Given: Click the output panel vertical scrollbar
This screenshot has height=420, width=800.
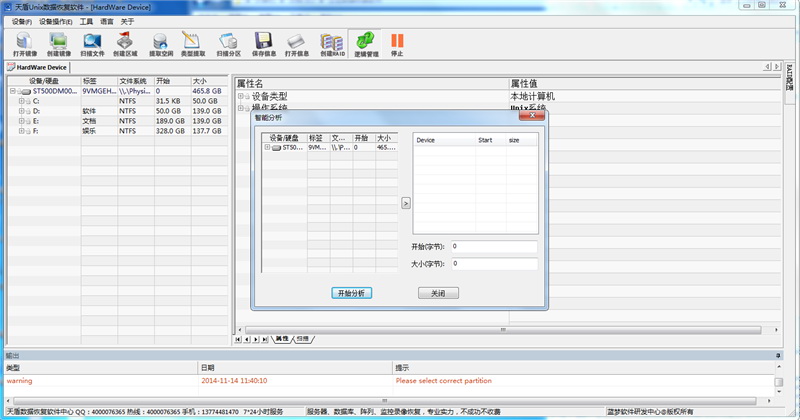Looking at the screenshot, I should coord(779,382).
